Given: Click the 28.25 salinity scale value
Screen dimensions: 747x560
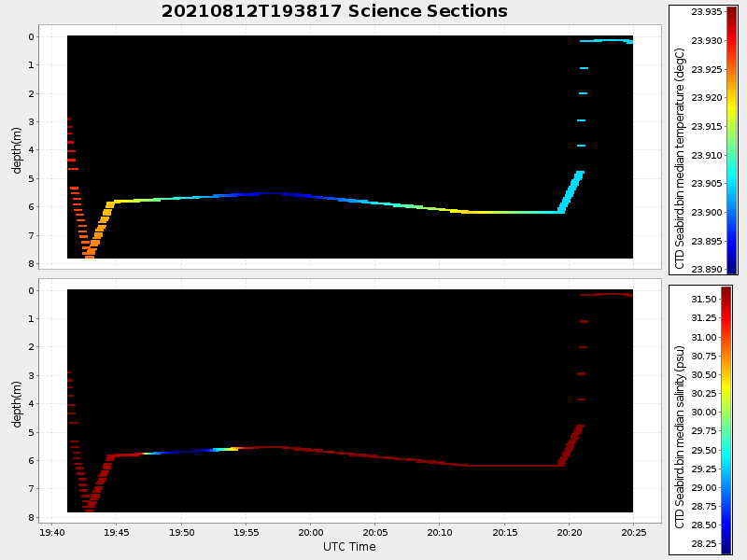Looking at the screenshot, I should coord(704,543).
